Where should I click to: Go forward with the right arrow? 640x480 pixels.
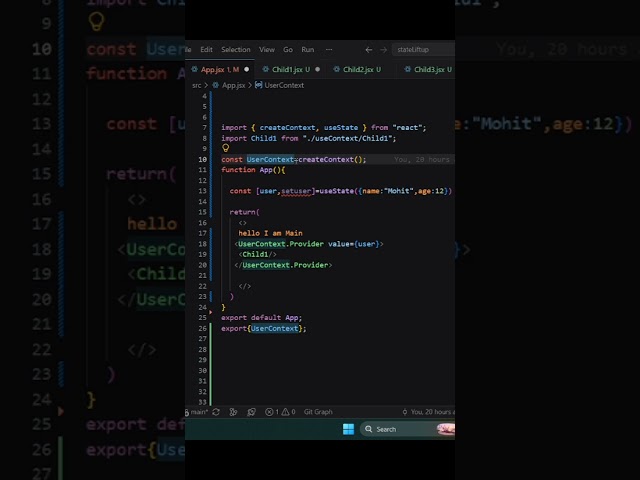click(x=383, y=50)
